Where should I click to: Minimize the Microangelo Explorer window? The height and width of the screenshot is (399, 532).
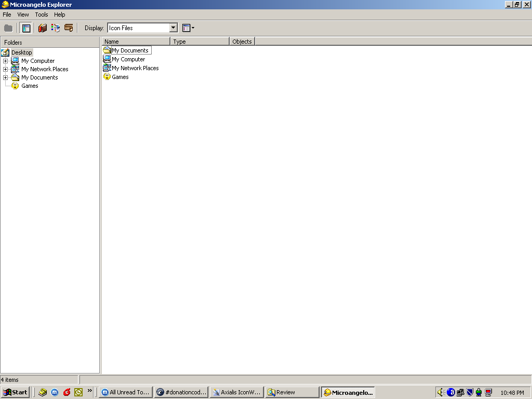[x=509, y=5]
